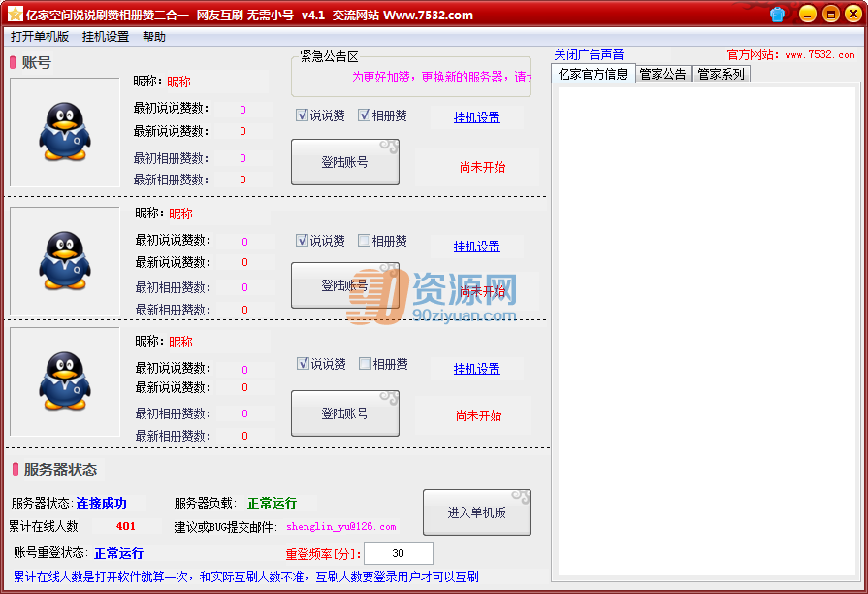
Task: Switch to the 亿家官方信息 tab
Action: pyautogui.click(x=593, y=74)
